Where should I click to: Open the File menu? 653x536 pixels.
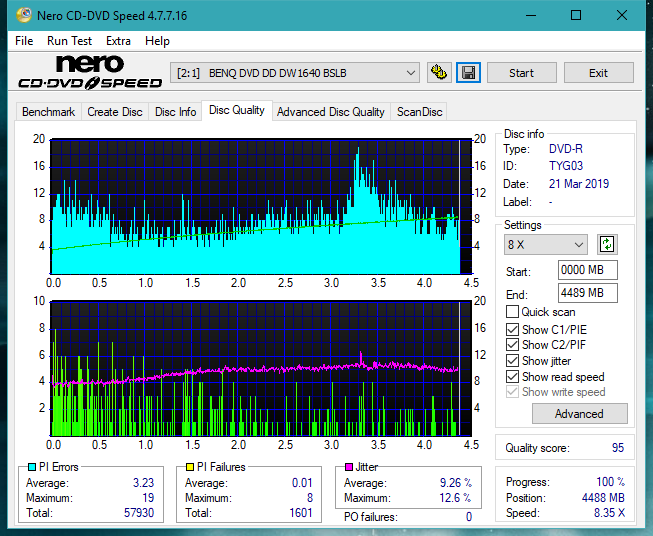[24, 41]
